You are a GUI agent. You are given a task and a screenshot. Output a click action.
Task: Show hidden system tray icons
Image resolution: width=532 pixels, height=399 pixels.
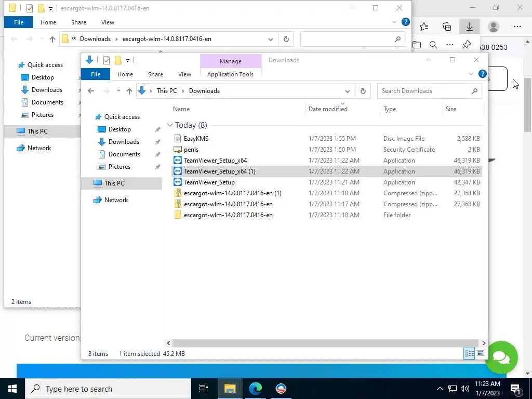440,389
